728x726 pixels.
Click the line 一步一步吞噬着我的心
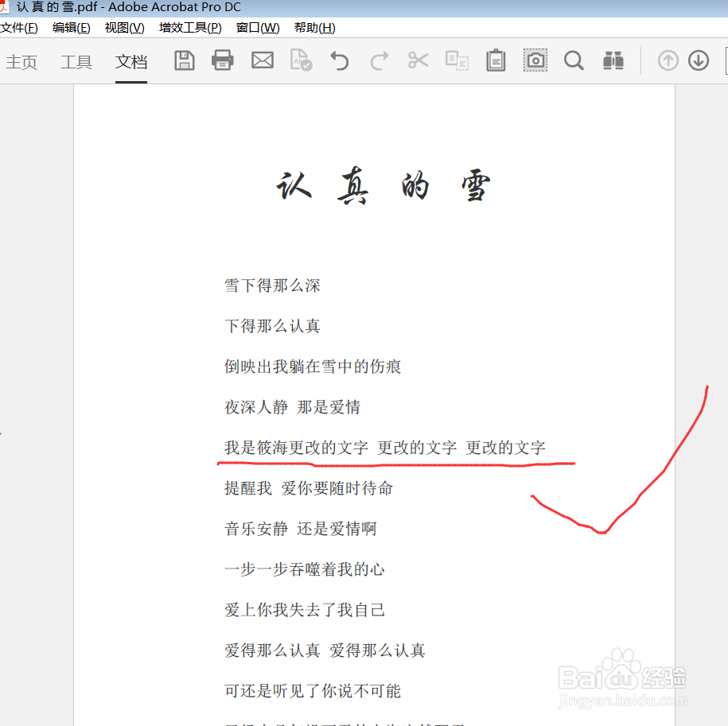click(x=305, y=569)
